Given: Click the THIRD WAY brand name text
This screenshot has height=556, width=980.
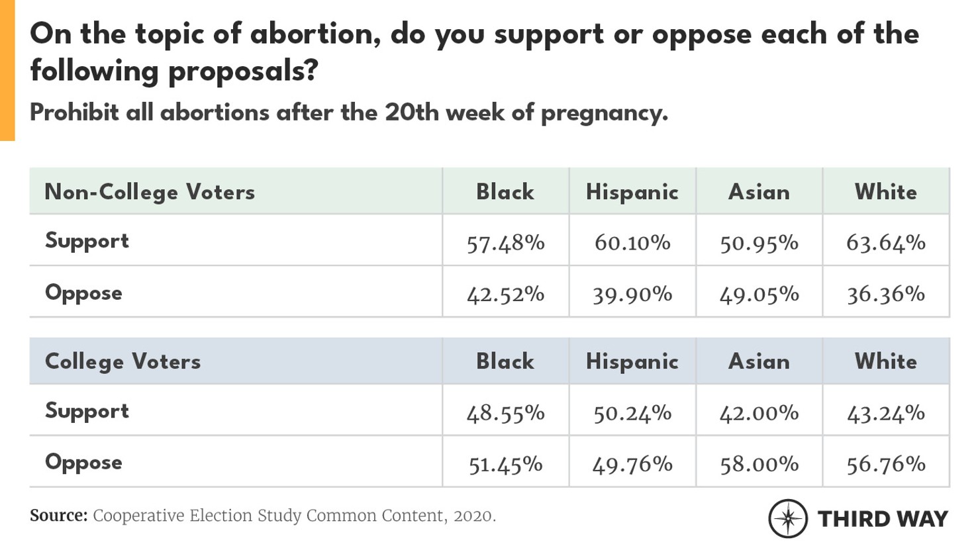Looking at the screenshot, I should click(883, 519).
